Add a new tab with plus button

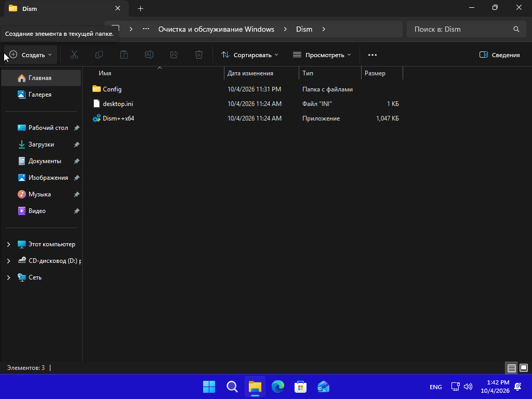click(140, 9)
